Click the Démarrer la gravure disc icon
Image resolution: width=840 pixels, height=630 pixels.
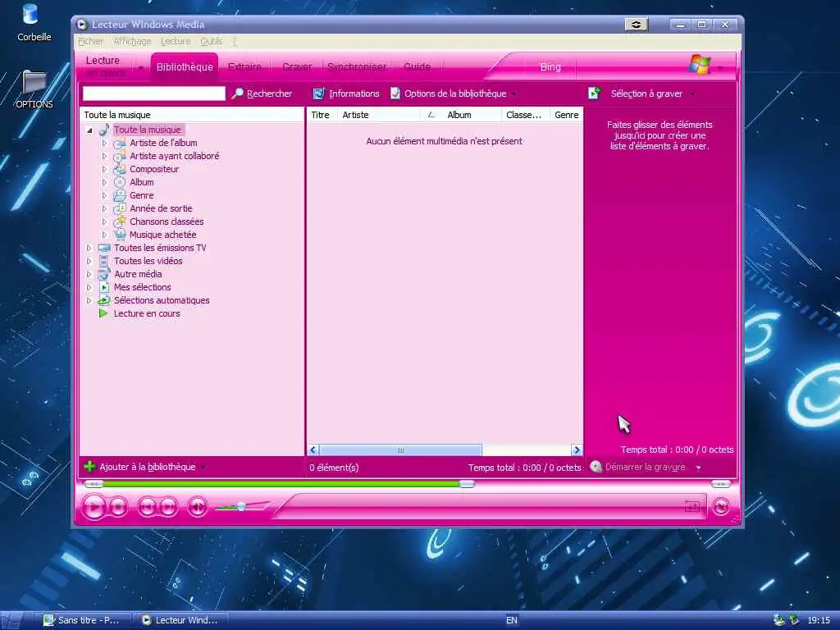click(596, 467)
